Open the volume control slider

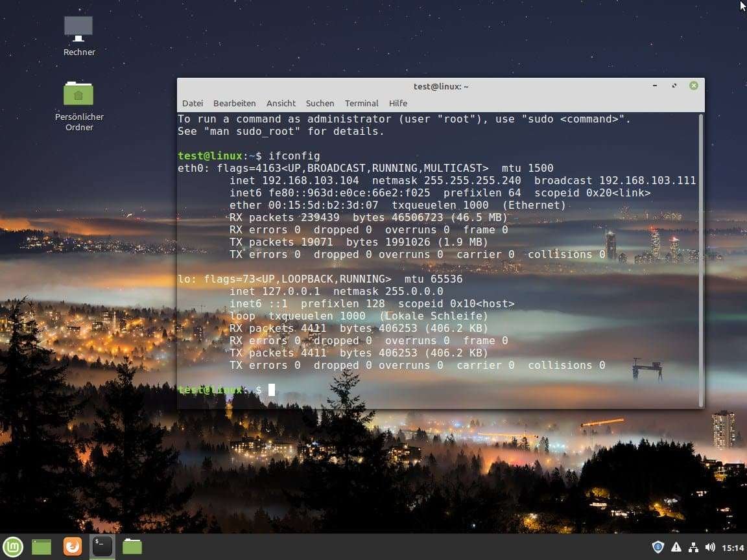(x=710, y=546)
